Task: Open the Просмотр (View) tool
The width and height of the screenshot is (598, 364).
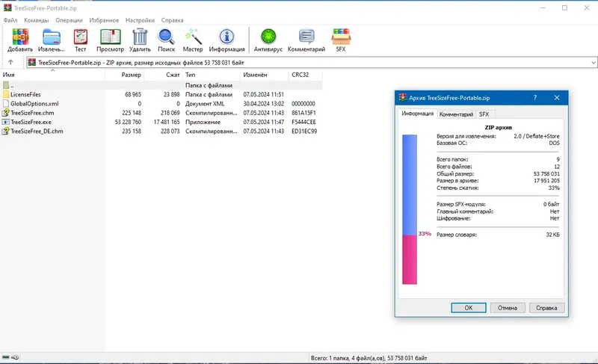Action: pyautogui.click(x=110, y=37)
